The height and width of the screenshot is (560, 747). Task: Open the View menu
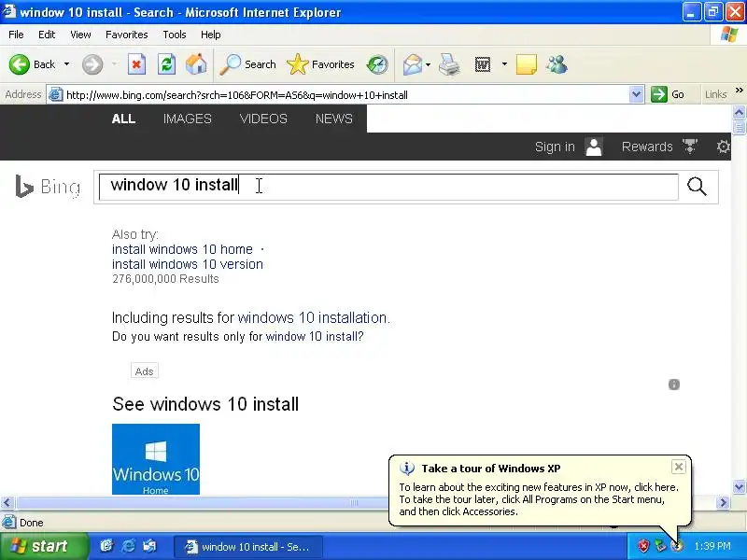point(80,35)
